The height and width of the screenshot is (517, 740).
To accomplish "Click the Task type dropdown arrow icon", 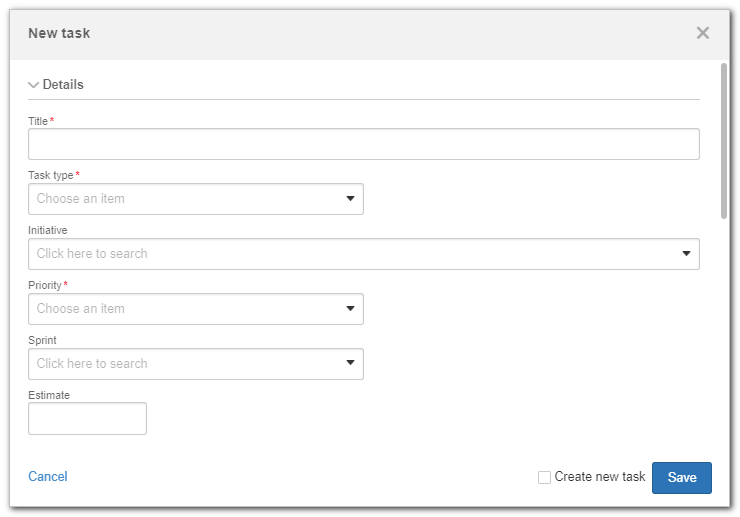I will point(350,199).
